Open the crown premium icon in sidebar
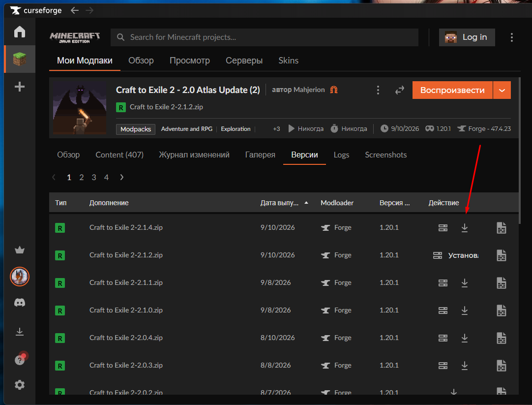 point(20,250)
